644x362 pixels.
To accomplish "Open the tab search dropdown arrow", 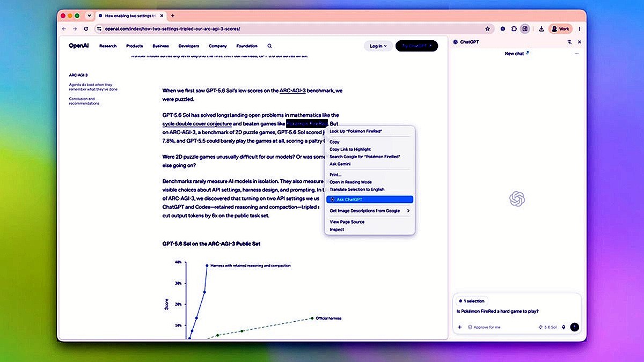I will click(x=89, y=16).
